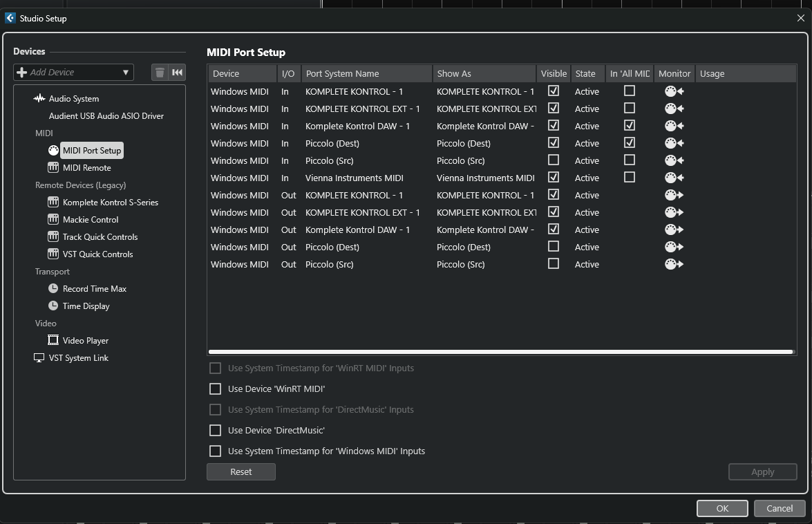Screen dimensions: 812x524
Task: Click the Port System Name column header
Action: coord(366,74)
